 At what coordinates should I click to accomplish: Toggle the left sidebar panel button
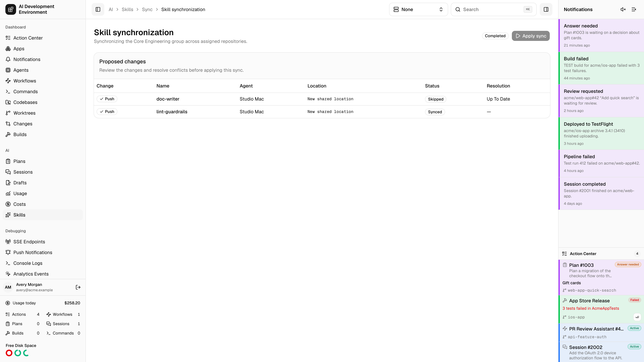click(x=98, y=10)
